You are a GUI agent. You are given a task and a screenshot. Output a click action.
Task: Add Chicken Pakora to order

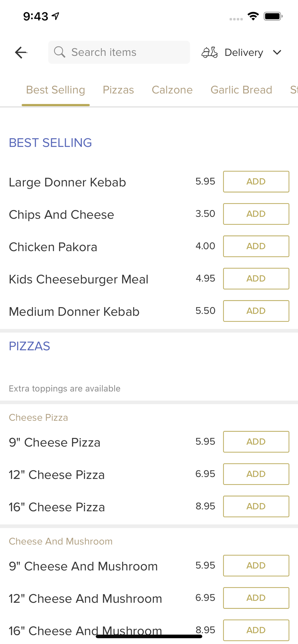[x=256, y=246]
